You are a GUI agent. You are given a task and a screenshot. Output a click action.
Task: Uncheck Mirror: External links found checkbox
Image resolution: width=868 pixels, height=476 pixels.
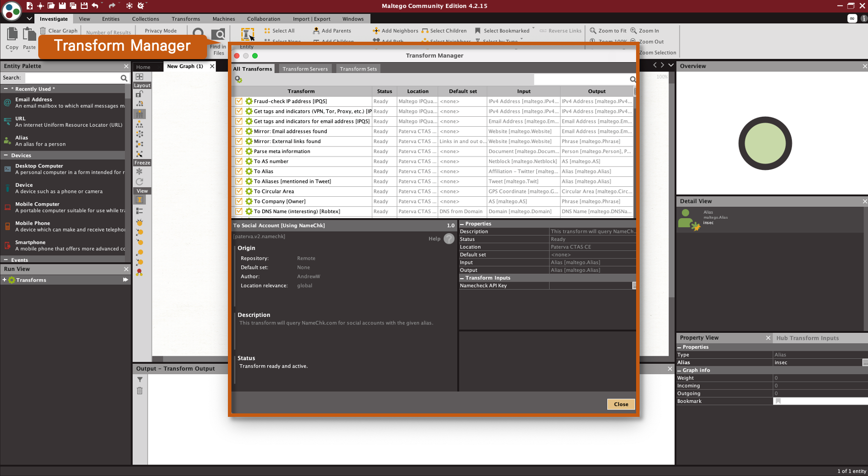point(239,141)
